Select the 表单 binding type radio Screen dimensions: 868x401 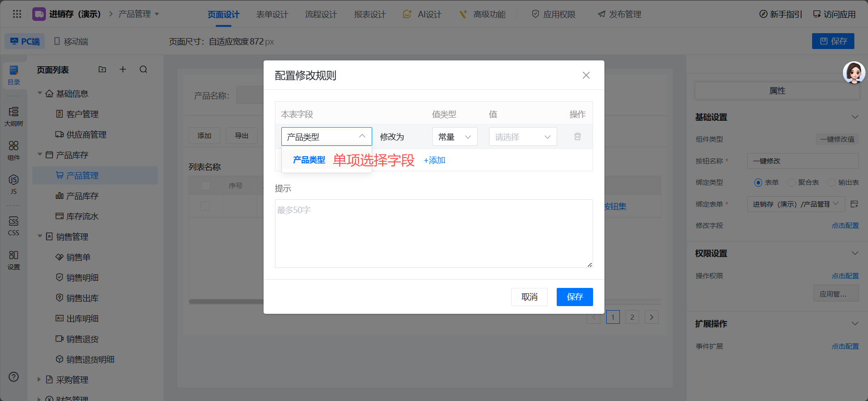click(x=758, y=183)
